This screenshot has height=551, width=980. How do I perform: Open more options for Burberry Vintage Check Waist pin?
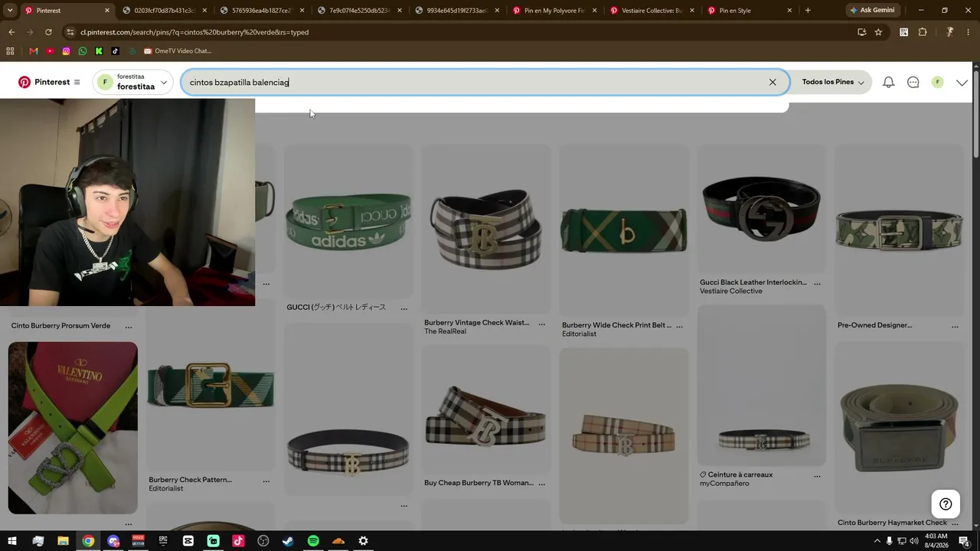[542, 324]
